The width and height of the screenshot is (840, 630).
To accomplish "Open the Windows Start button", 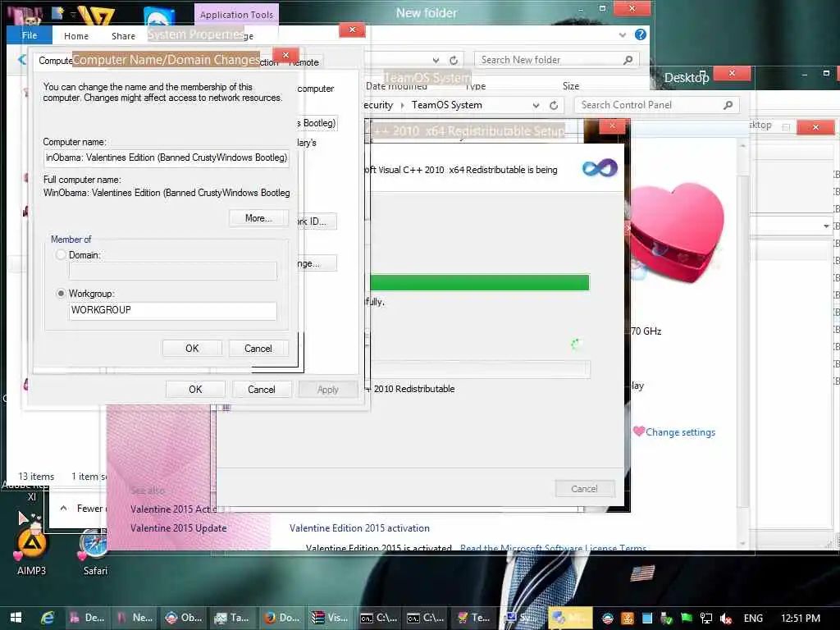I will coord(16,618).
